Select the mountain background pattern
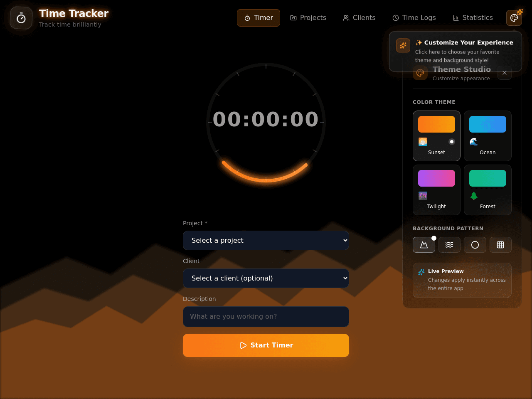532x399 pixels. click(x=424, y=245)
